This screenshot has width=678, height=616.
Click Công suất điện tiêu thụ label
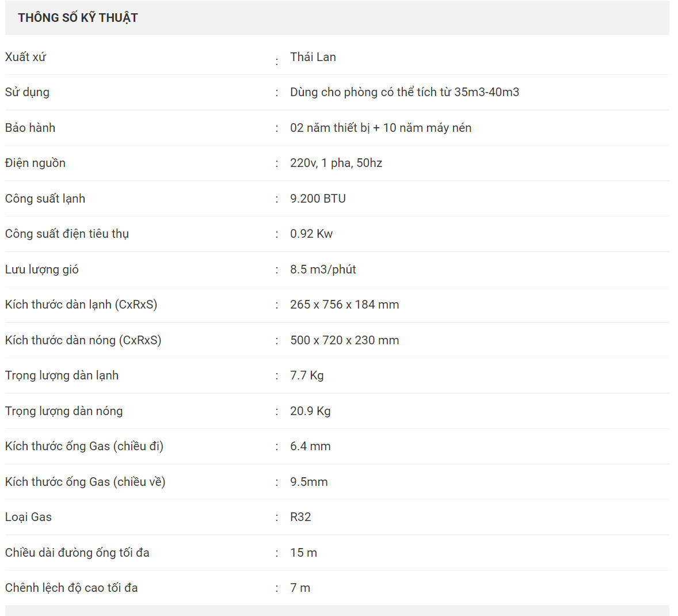click(67, 234)
